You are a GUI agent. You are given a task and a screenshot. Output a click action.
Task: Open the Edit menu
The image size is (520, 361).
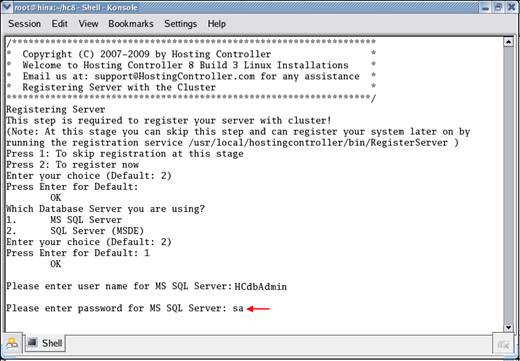click(x=59, y=24)
